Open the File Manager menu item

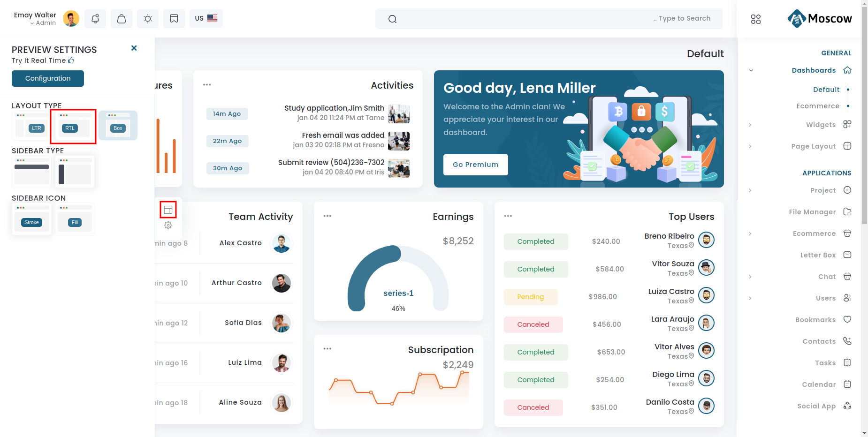click(x=812, y=212)
